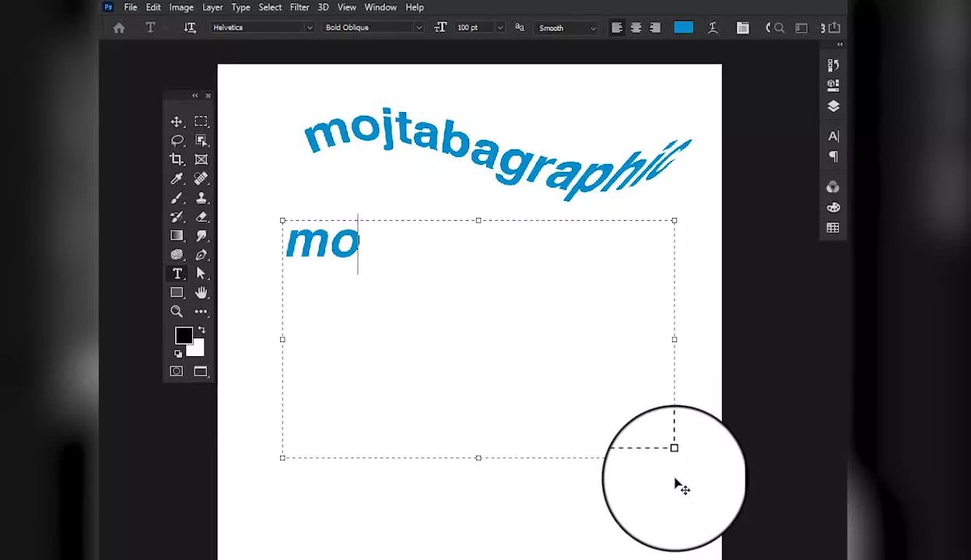Open the Properties panel icon

click(x=833, y=85)
